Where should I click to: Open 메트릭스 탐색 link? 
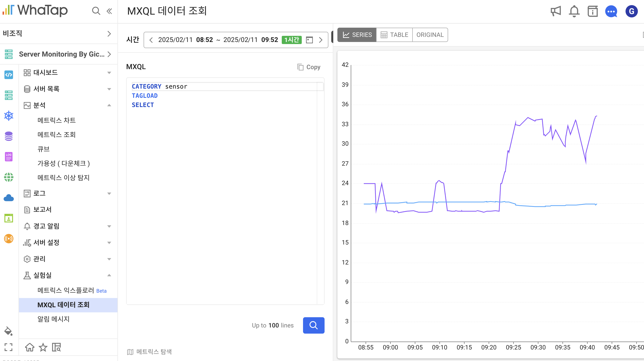pos(154,352)
